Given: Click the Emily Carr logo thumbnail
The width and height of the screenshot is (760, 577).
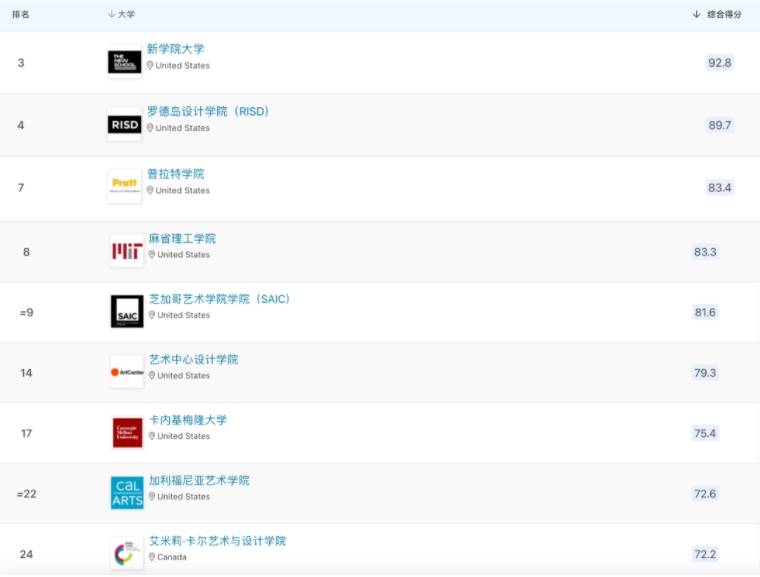Looking at the screenshot, I should (127, 553).
